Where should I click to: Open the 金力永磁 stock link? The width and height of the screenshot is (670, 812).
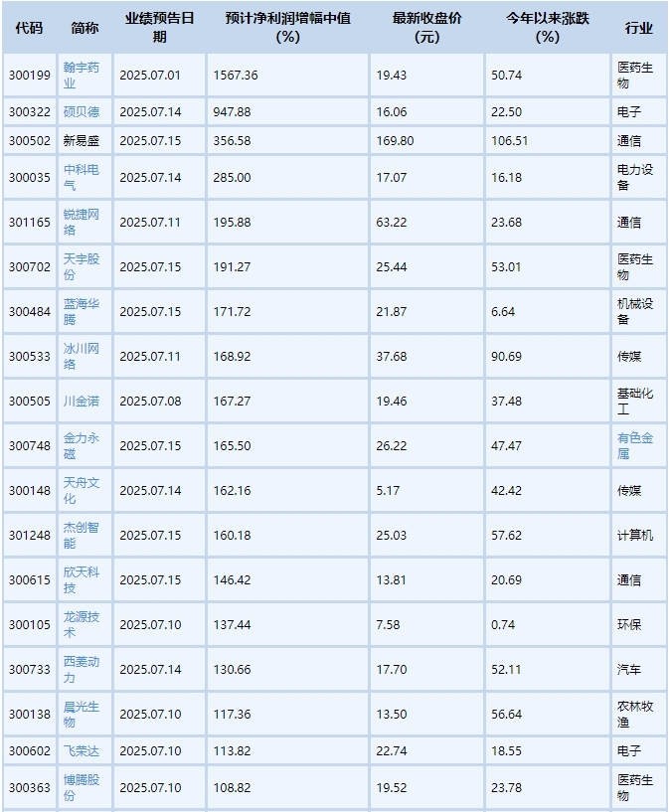tap(82, 445)
